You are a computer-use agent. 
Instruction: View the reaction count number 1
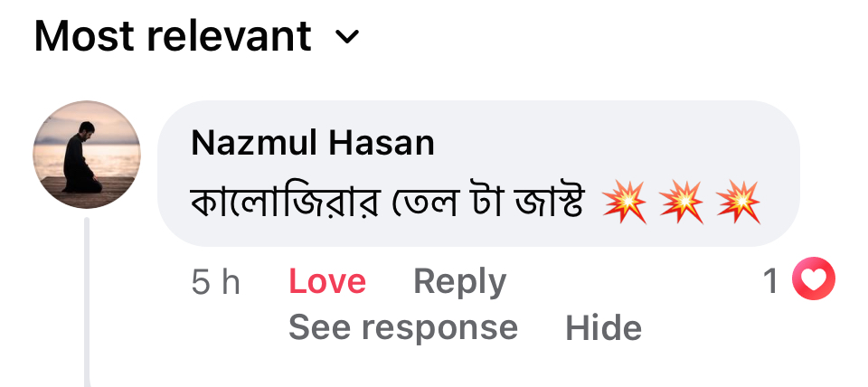(x=770, y=282)
